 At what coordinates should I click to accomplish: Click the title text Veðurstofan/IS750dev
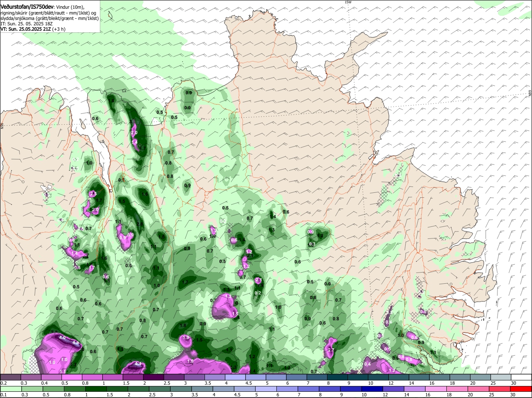27,7
